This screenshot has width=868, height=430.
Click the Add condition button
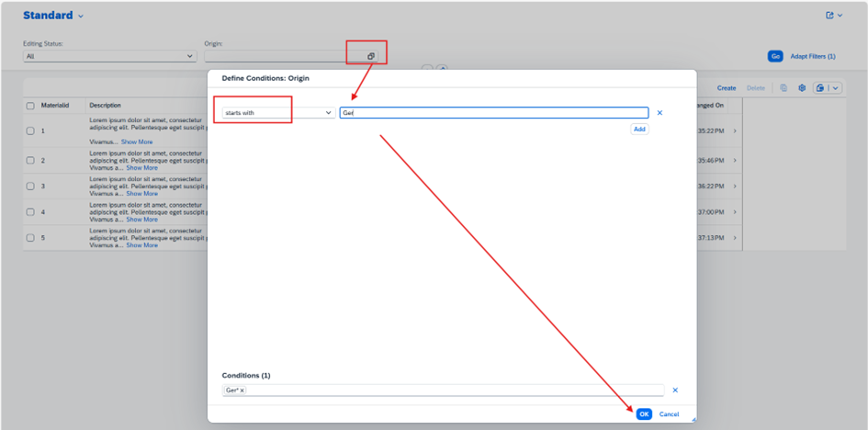(639, 130)
